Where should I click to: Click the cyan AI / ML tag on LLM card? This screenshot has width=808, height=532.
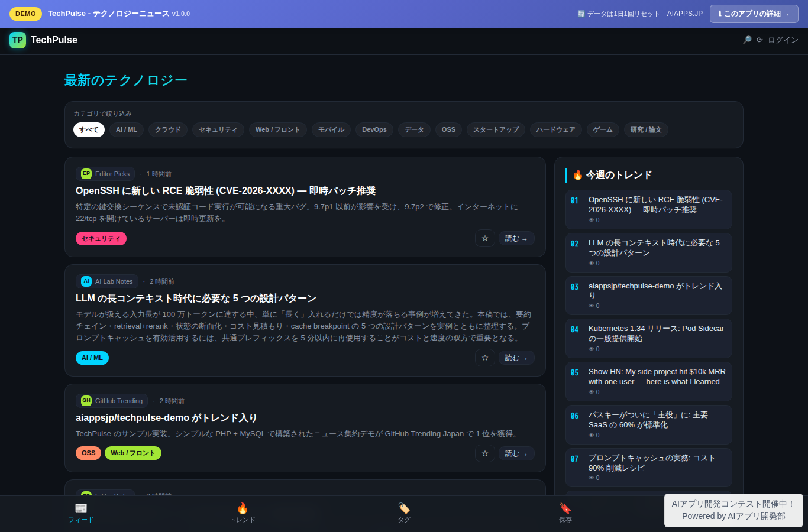click(x=92, y=358)
